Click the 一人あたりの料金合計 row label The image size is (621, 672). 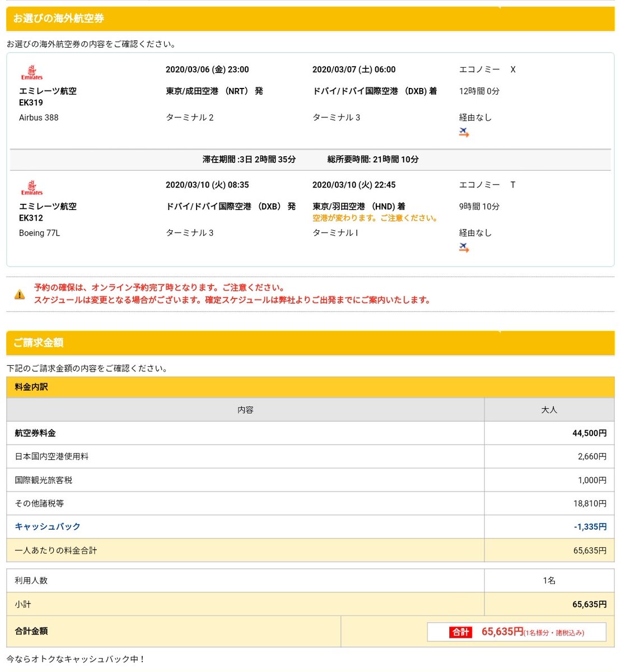[x=56, y=551]
